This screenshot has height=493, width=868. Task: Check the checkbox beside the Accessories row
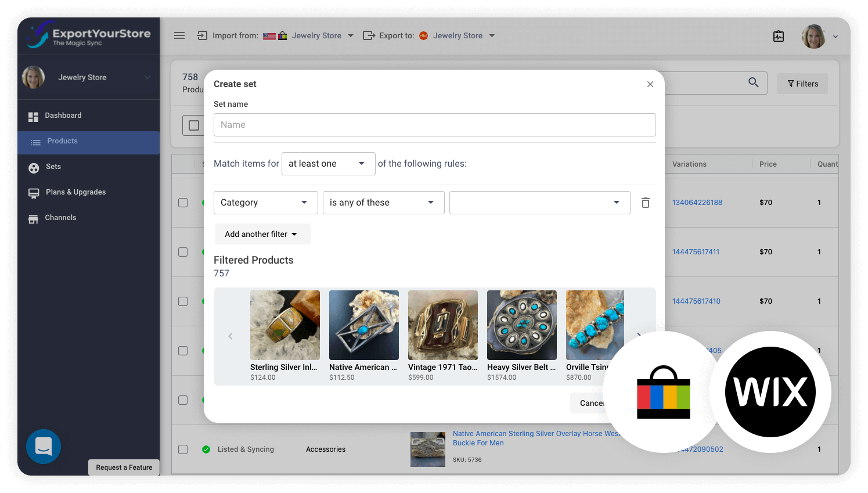point(183,449)
